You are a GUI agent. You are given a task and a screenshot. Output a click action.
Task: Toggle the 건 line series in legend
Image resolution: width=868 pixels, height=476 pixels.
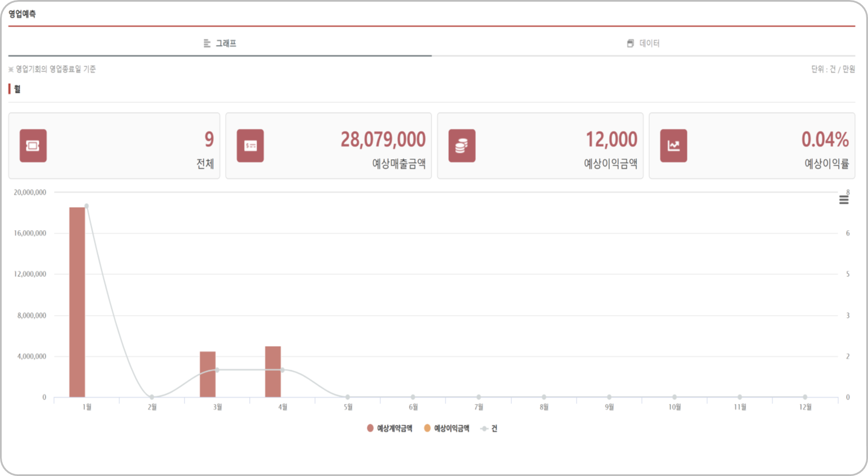[489, 429]
